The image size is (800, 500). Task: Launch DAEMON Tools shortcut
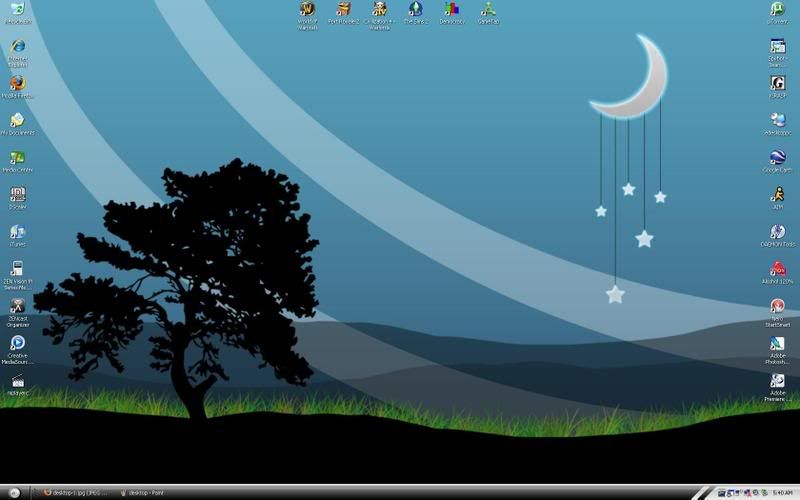tap(777, 232)
